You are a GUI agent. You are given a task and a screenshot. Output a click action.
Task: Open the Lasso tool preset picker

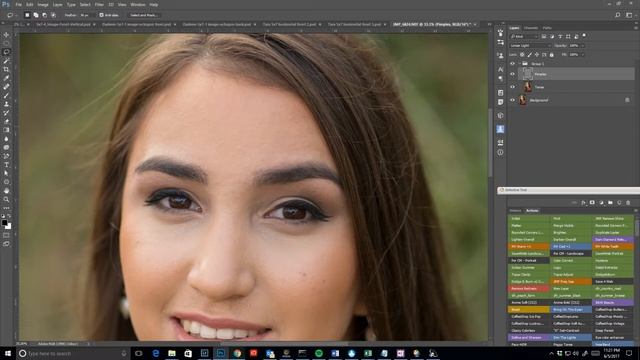11,15
